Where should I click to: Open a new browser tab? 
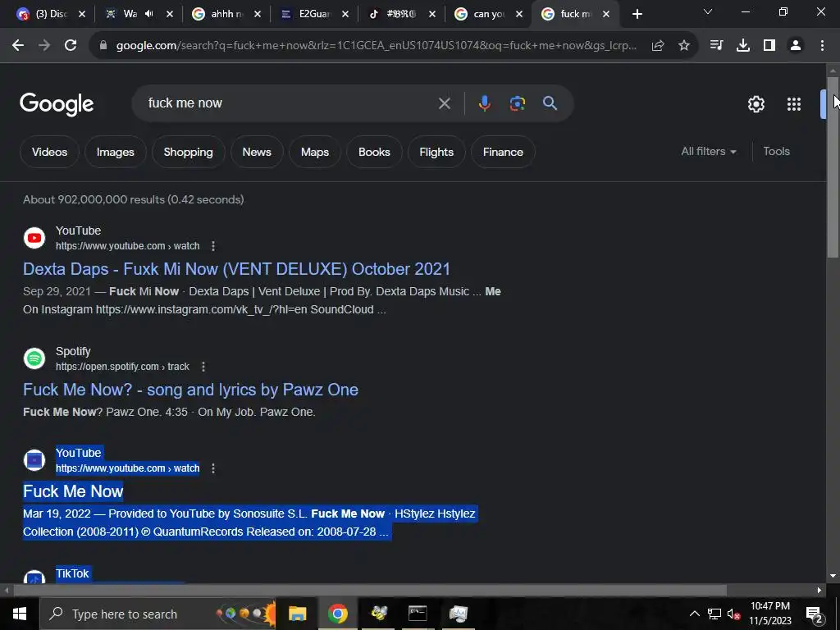[637, 15]
